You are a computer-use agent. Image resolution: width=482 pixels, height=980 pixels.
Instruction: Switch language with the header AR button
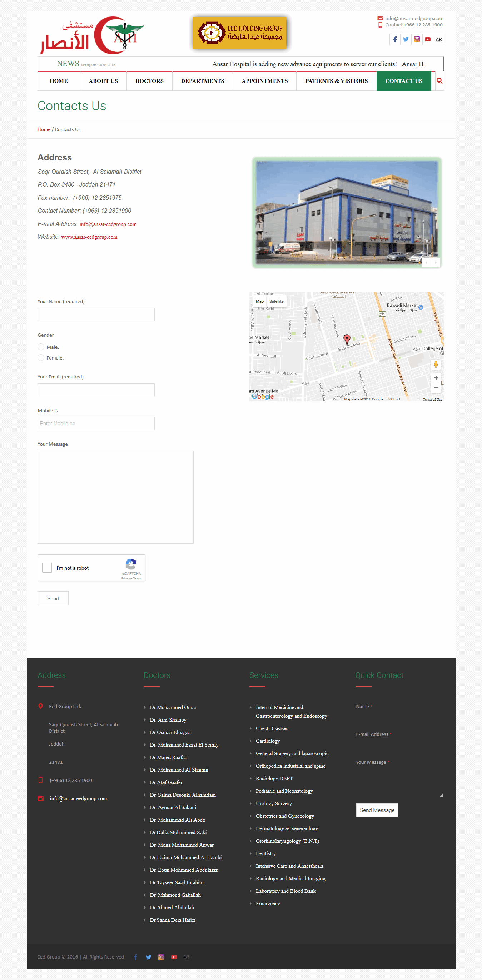coord(439,39)
